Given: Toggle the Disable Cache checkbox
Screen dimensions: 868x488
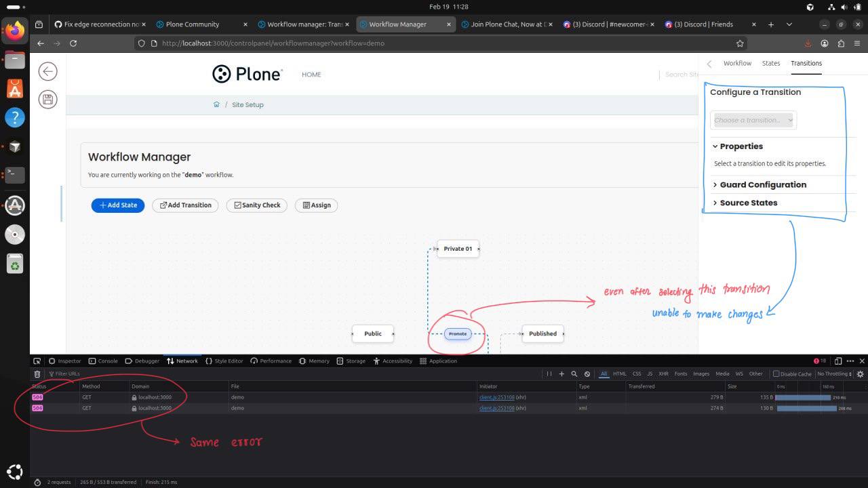Looking at the screenshot, I should (x=776, y=374).
